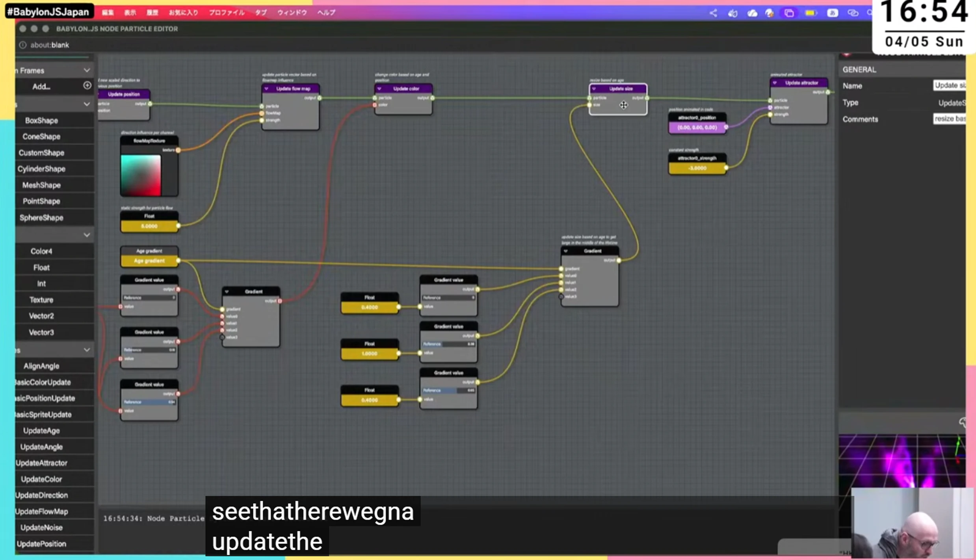
Task: Click the battery status icon
Action: tap(811, 13)
